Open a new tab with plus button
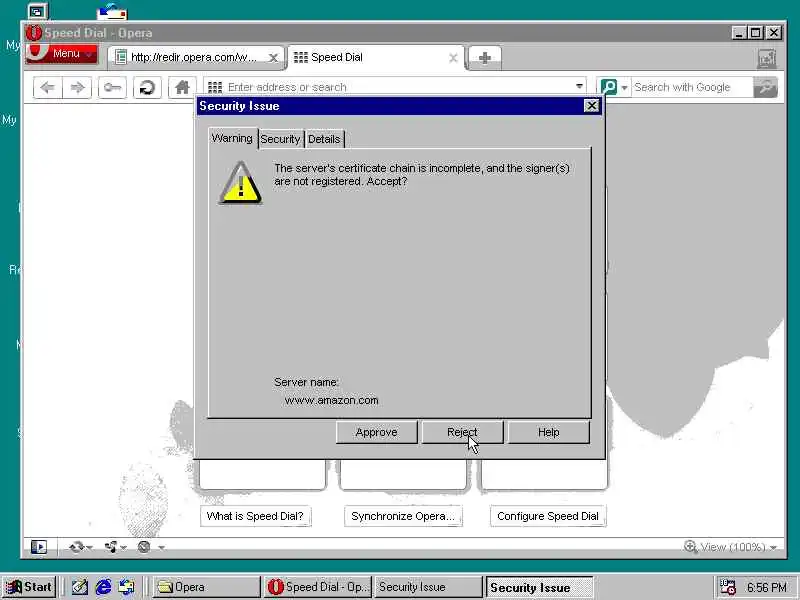Screen dimensions: 800x600 tap(485, 58)
